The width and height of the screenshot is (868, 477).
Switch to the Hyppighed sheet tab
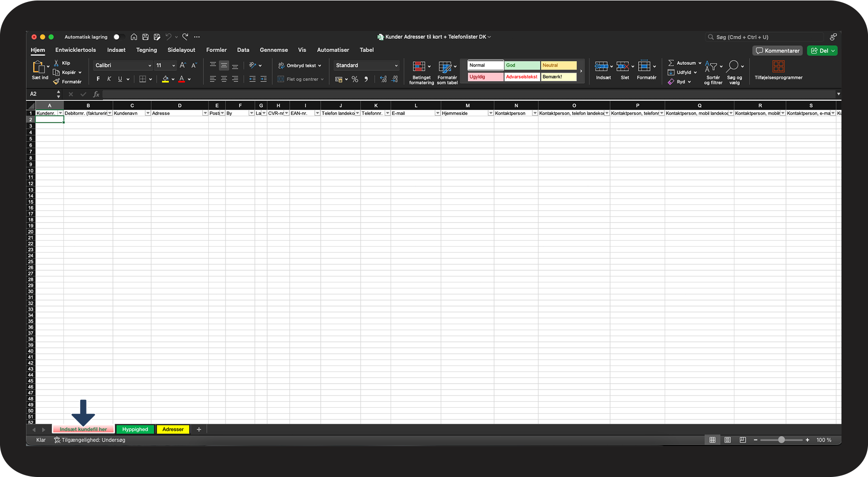[x=135, y=429]
